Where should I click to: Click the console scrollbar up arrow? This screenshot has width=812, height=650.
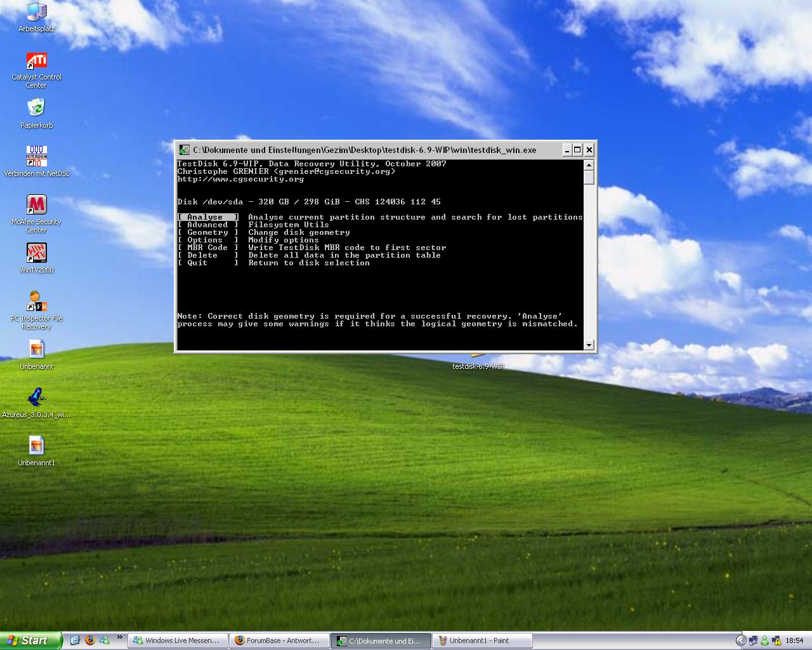589,165
